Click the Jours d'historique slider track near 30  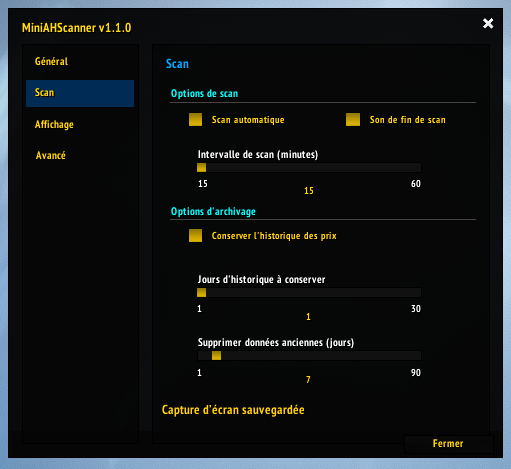[x=417, y=292]
